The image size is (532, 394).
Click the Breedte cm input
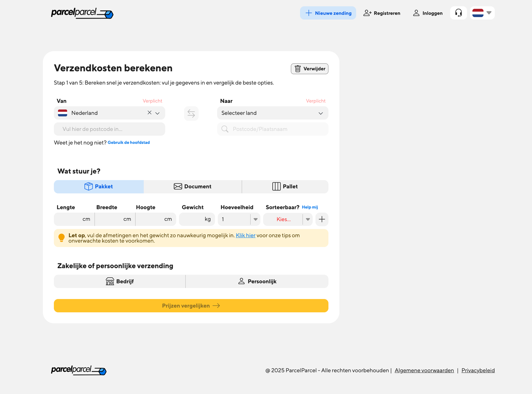[x=115, y=219]
